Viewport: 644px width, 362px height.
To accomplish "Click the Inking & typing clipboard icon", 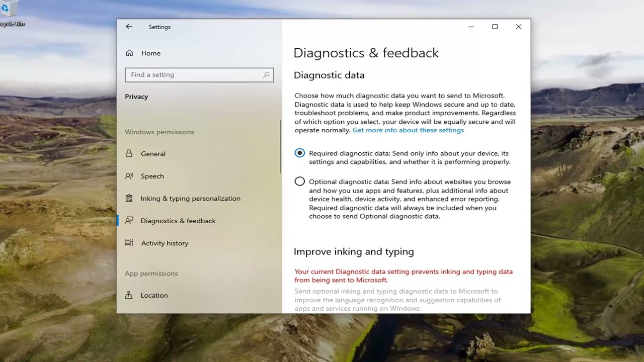I will tap(129, 199).
